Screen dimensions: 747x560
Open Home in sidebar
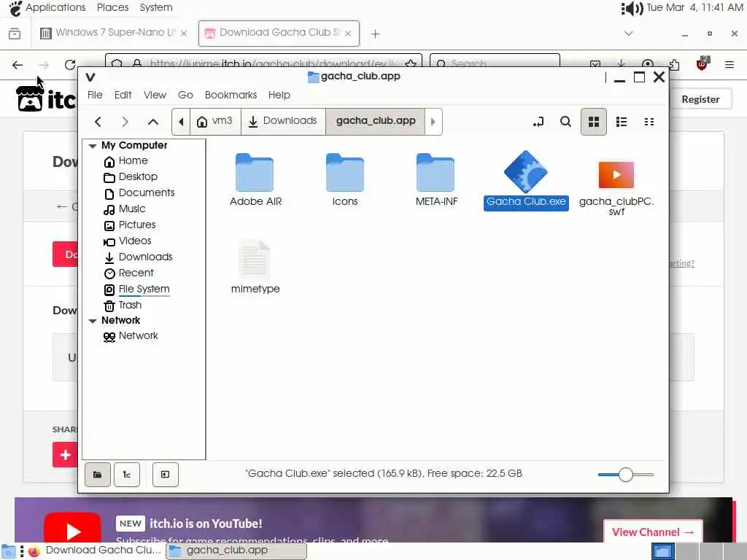126,161
